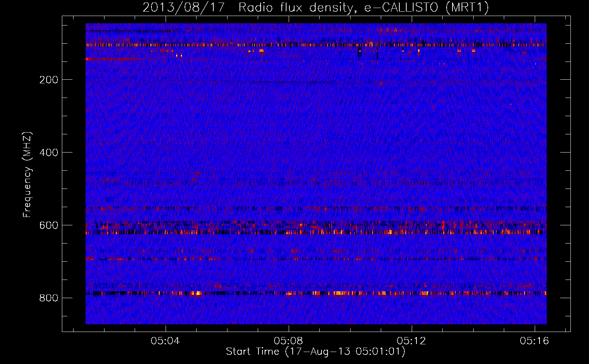
Task: Click the 05:08 time tick label
Action: 288,341
